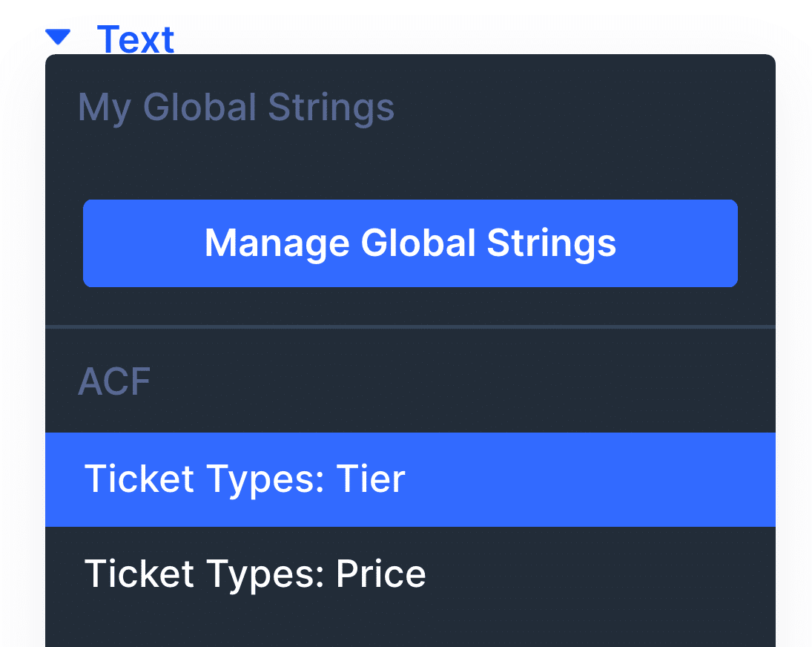Toggle the disclosure arrow beside Text

(58, 37)
